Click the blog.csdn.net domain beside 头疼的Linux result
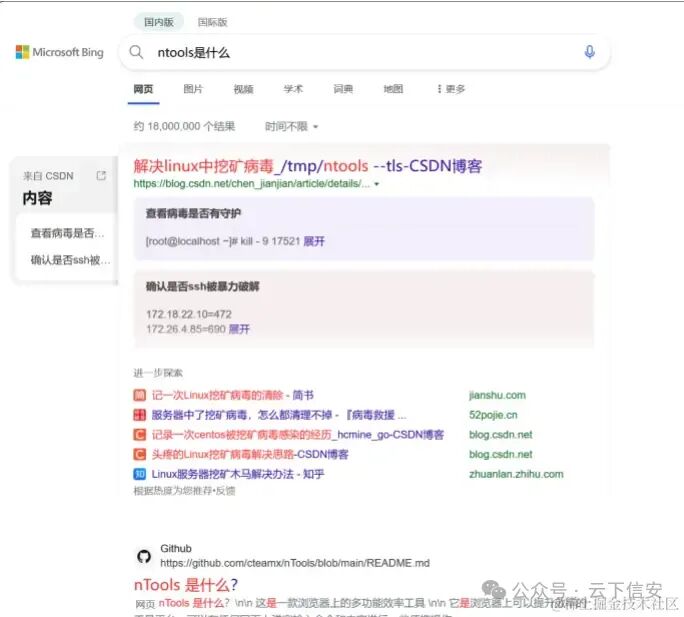Image resolution: width=684 pixels, height=617 pixels. (x=501, y=454)
